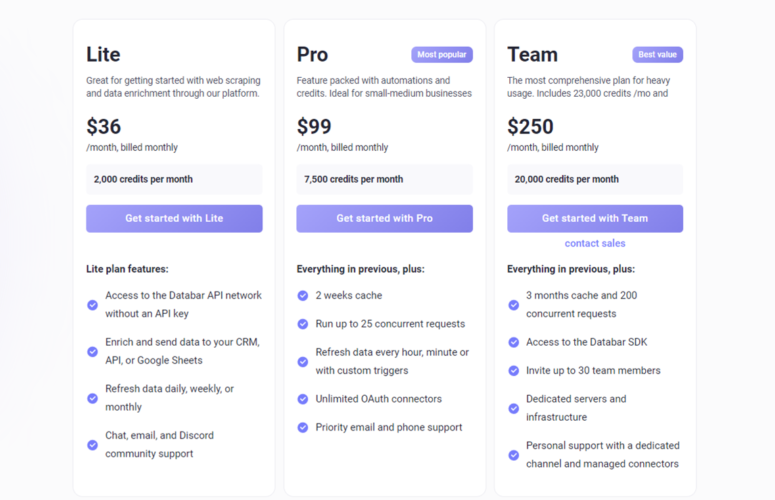Click checkmark beside Refresh data daily, weekly

point(92,398)
